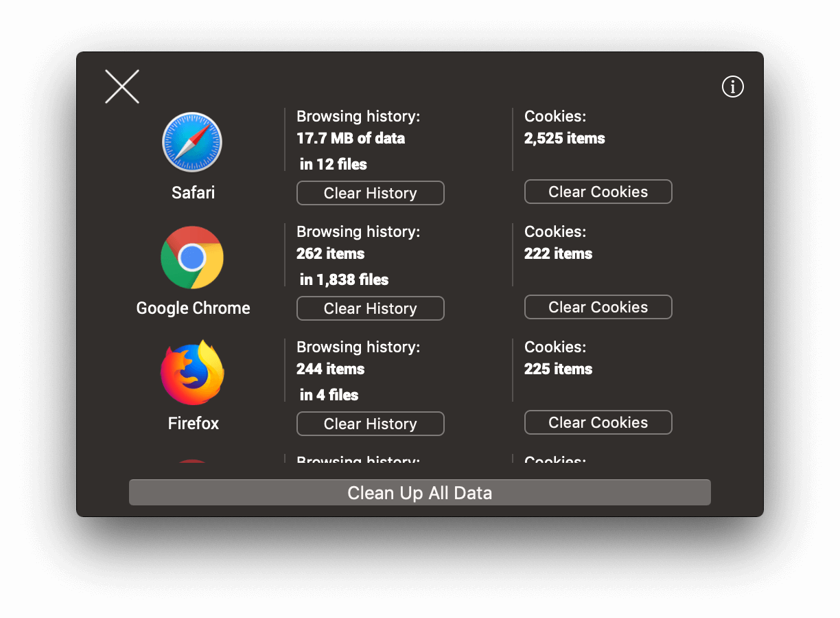Clear Cookies for Google Chrome

point(598,307)
